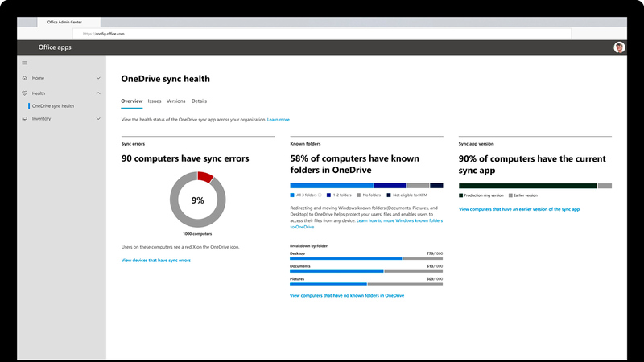Click the Health heart icon in the sidebar

(25, 93)
